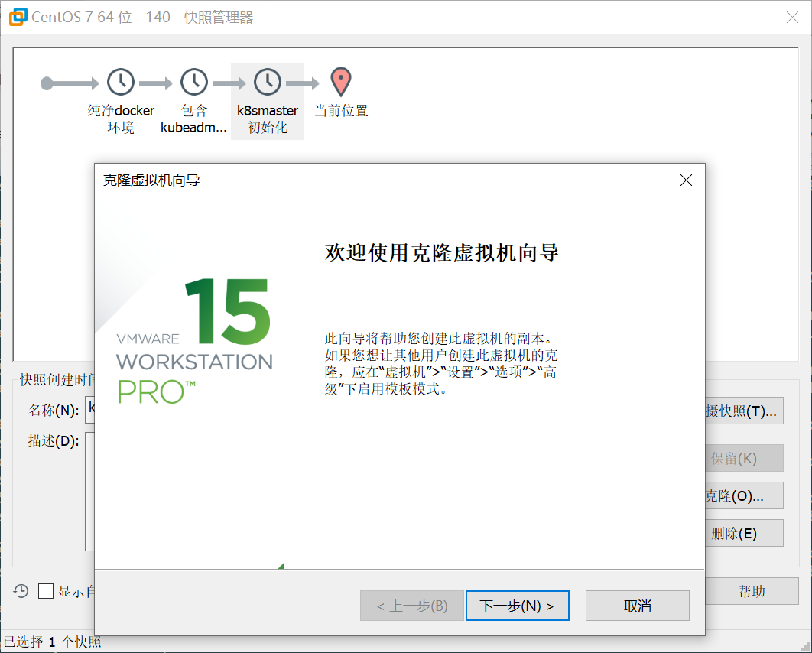Click the gray starting dot of snapshot timeline
The image size is (812, 653).
[x=47, y=83]
